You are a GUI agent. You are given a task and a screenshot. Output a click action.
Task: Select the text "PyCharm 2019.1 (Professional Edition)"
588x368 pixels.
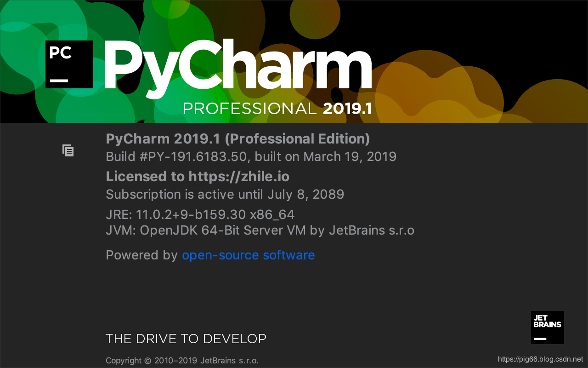(x=238, y=138)
